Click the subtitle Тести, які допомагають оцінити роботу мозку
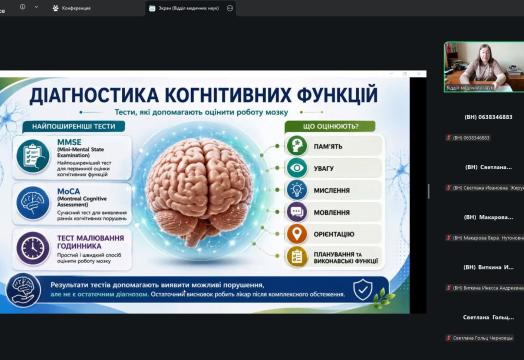The image size is (524, 360). pyautogui.click(x=201, y=112)
